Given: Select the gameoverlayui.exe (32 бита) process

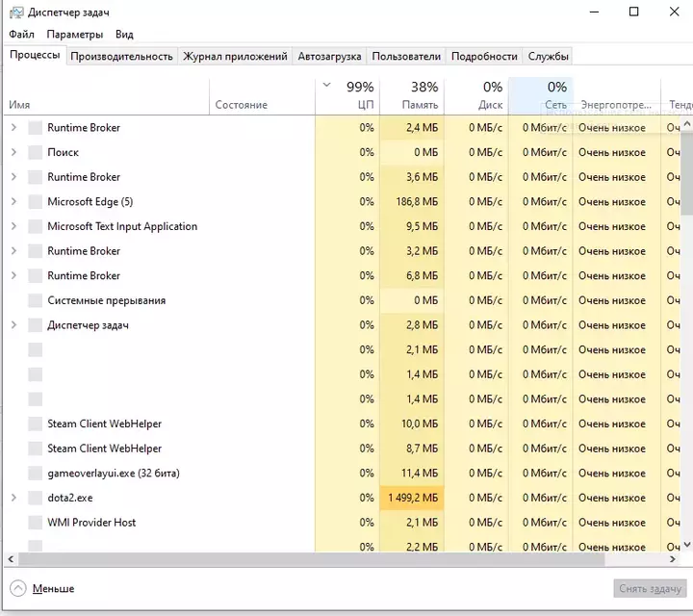Looking at the screenshot, I should pos(342,474).
